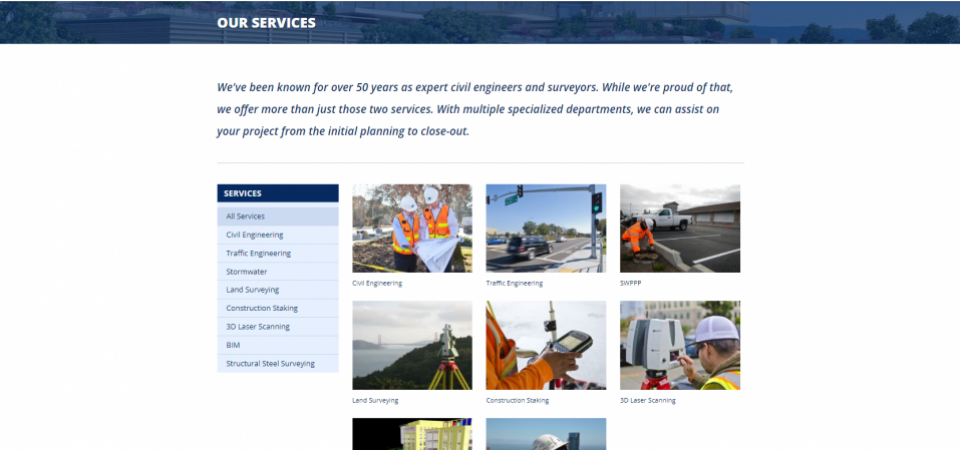Click Construction Staking caption under photo
The height and width of the screenshot is (450, 960).
517,400
